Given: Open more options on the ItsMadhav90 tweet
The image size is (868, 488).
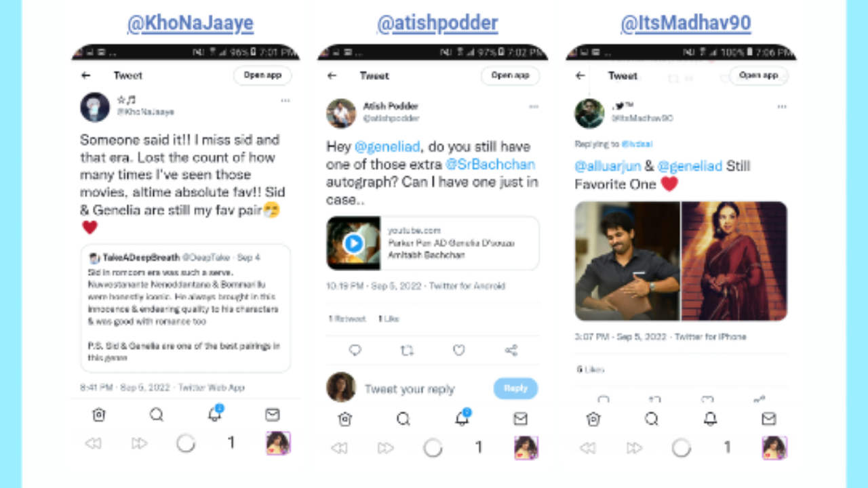Looking at the screenshot, I should point(782,107).
